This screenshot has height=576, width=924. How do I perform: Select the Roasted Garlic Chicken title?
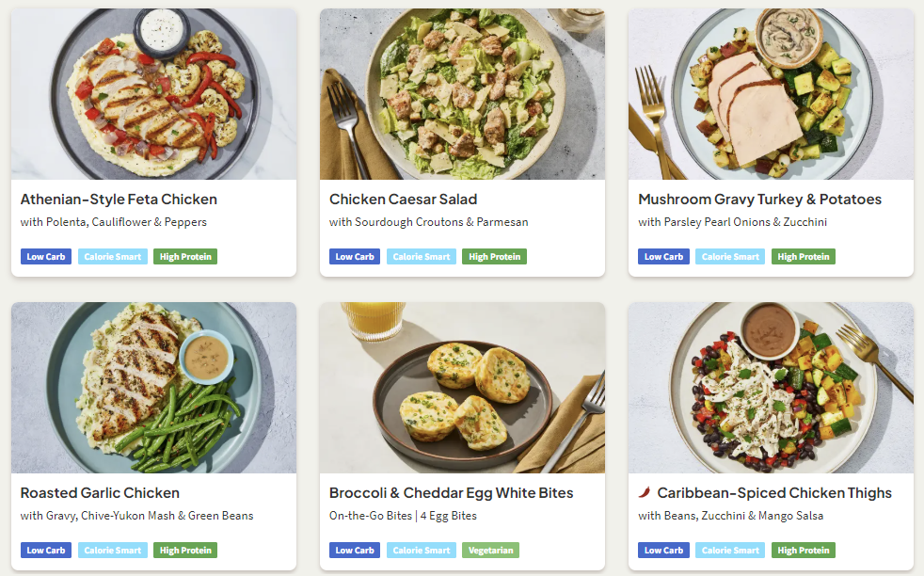[100, 493]
